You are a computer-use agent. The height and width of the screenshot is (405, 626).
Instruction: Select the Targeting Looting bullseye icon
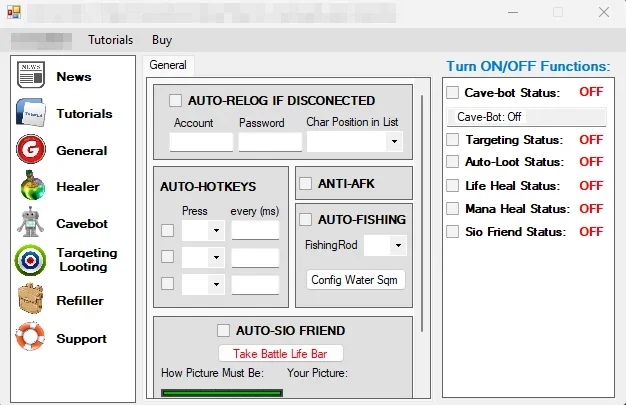point(30,260)
